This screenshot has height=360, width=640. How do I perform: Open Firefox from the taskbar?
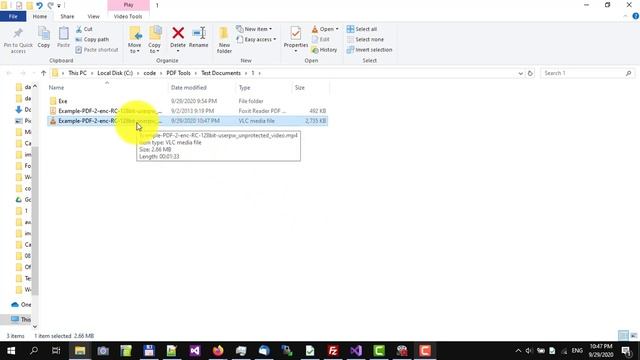pos(218,351)
